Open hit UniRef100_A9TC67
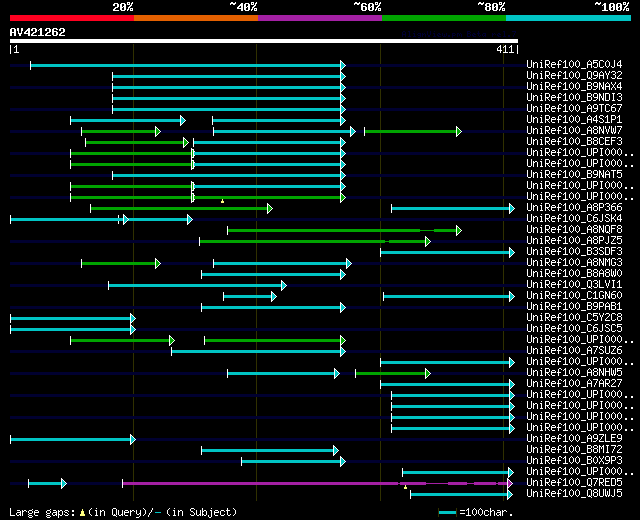This screenshot has height=520, width=640. tap(574, 108)
